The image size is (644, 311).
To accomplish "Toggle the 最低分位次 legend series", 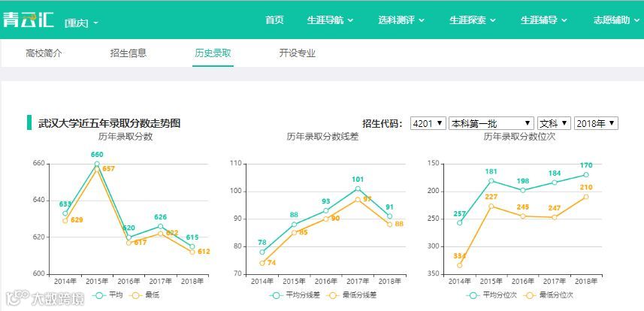I will point(549,295).
